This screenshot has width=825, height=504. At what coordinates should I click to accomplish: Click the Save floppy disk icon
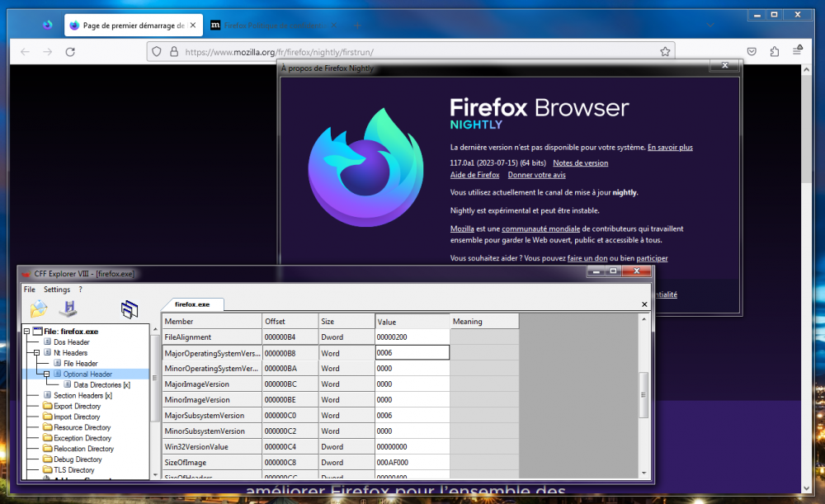(x=68, y=309)
